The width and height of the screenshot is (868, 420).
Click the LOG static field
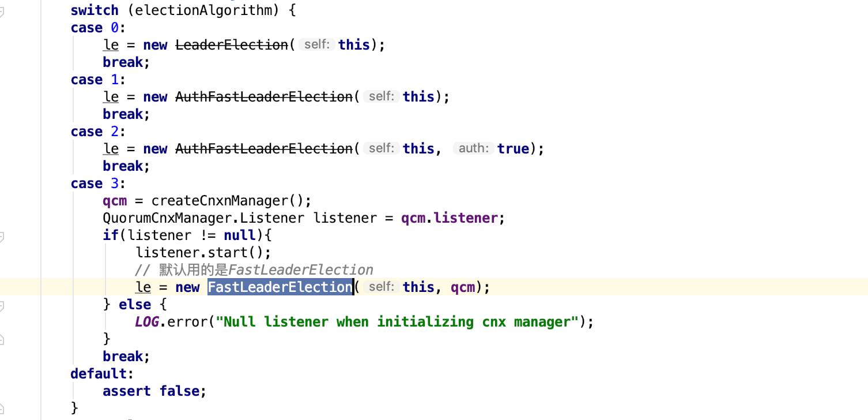coord(147,321)
